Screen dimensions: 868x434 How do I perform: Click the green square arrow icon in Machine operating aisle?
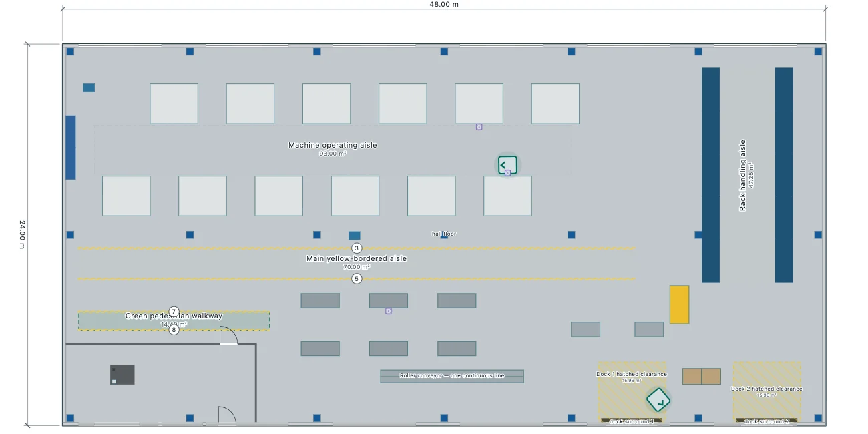point(507,164)
